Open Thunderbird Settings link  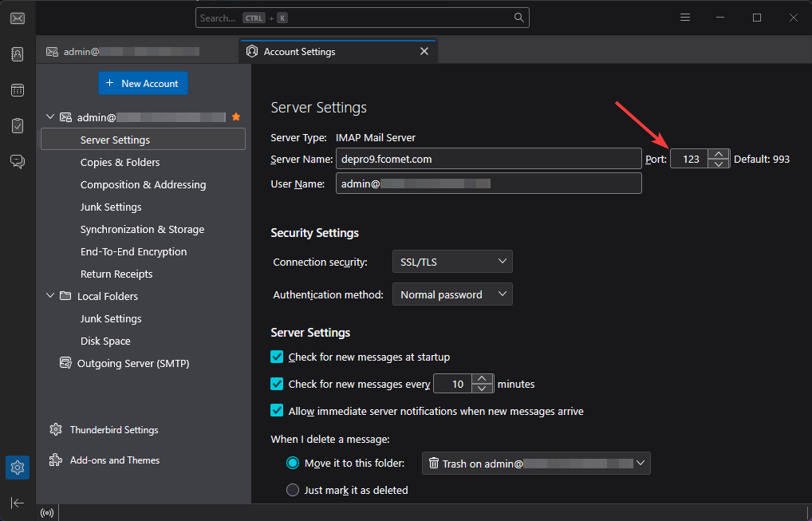tap(114, 429)
